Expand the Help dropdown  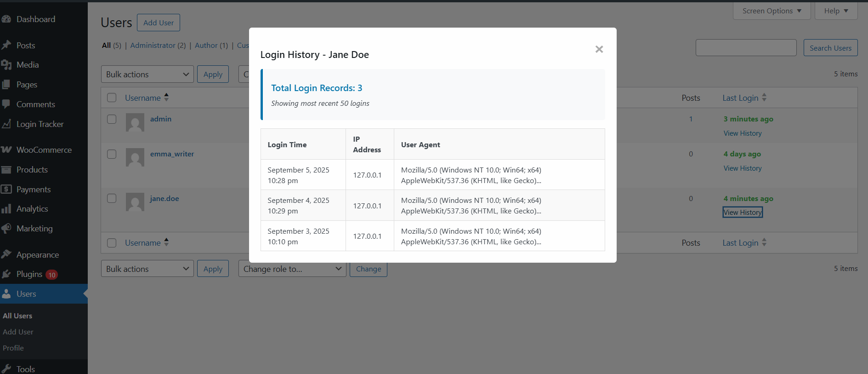[835, 11]
